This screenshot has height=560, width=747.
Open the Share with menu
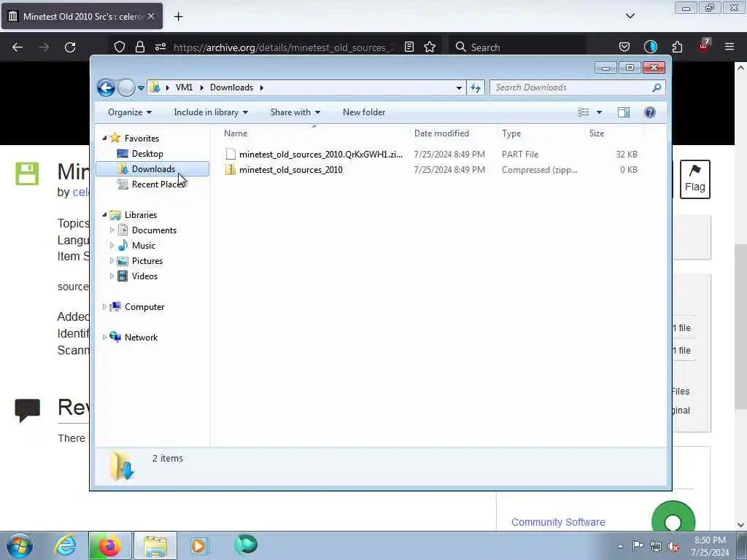(295, 112)
